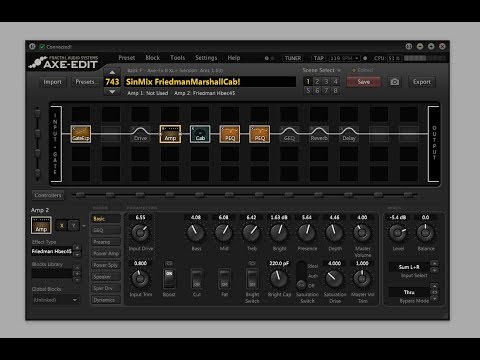The width and height of the screenshot is (480, 360).
Task: Select the first PEQ block after Cab
Action: 230,134
